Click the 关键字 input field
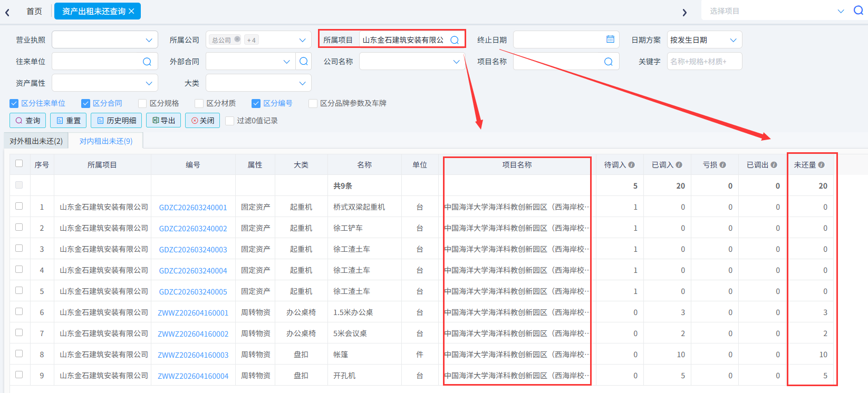This screenshot has height=393, width=868. coord(705,62)
